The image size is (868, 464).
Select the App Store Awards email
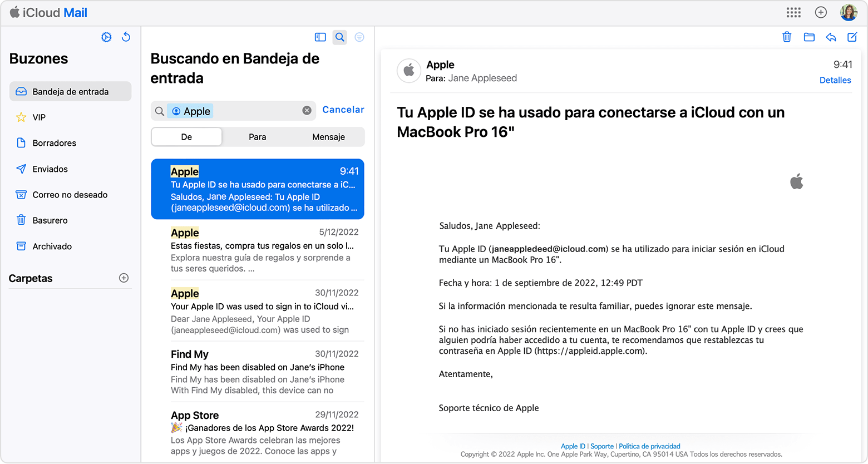coord(258,432)
